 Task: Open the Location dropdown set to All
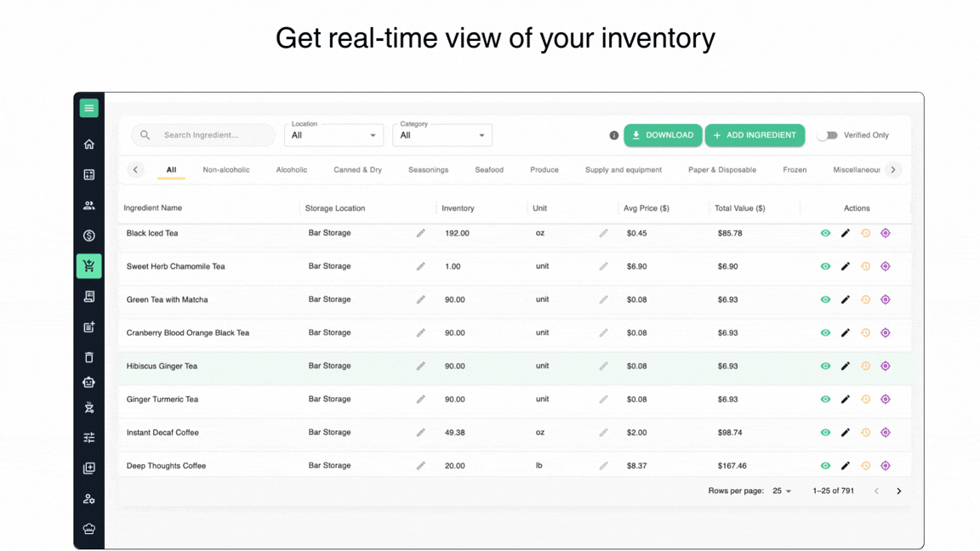(x=333, y=134)
